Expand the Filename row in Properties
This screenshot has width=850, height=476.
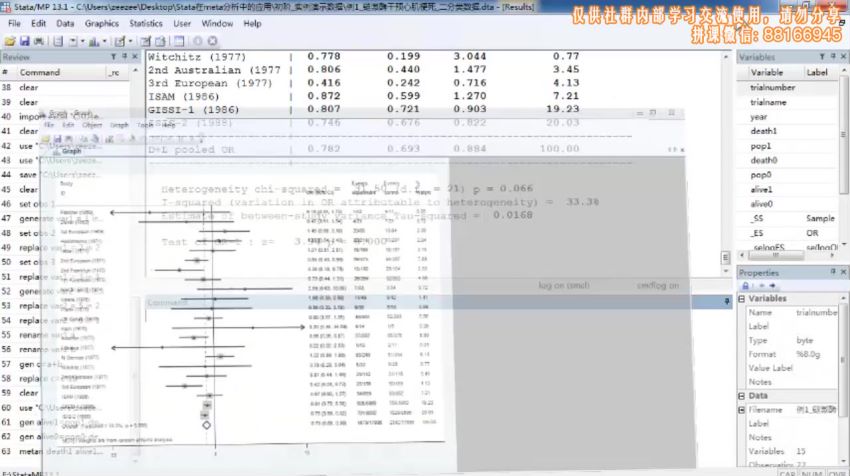coord(742,410)
